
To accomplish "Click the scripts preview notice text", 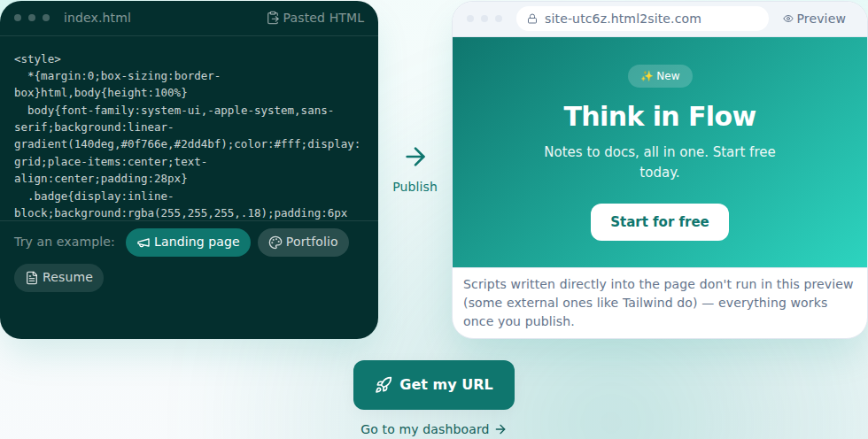I will tap(658, 303).
